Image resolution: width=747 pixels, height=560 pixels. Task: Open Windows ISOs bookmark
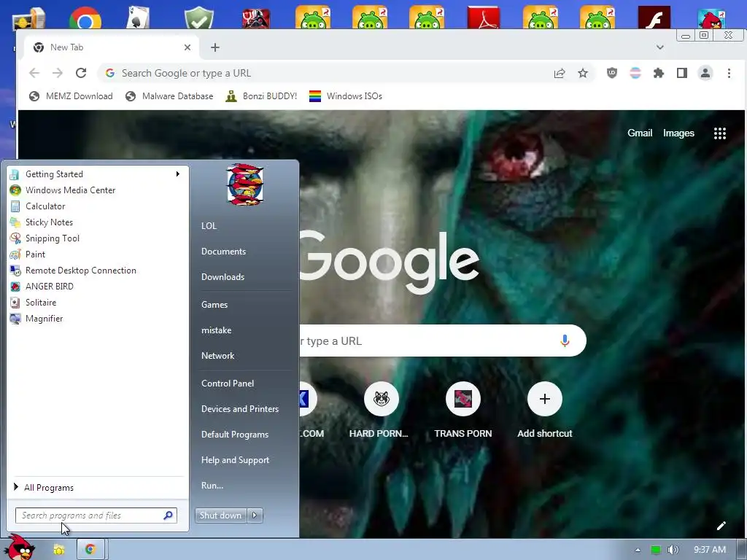(x=346, y=96)
